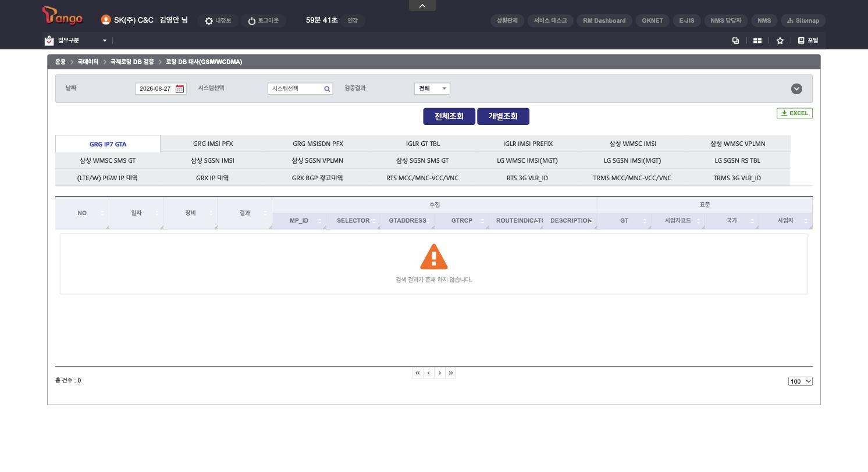The width and height of the screenshot is (868, 472).
Task: Sort by the MP_ID column header
Action: (299, 221)
